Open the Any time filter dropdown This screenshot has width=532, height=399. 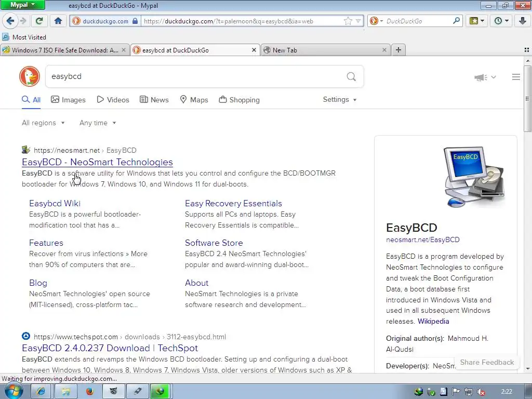click(x=98, y=123)
